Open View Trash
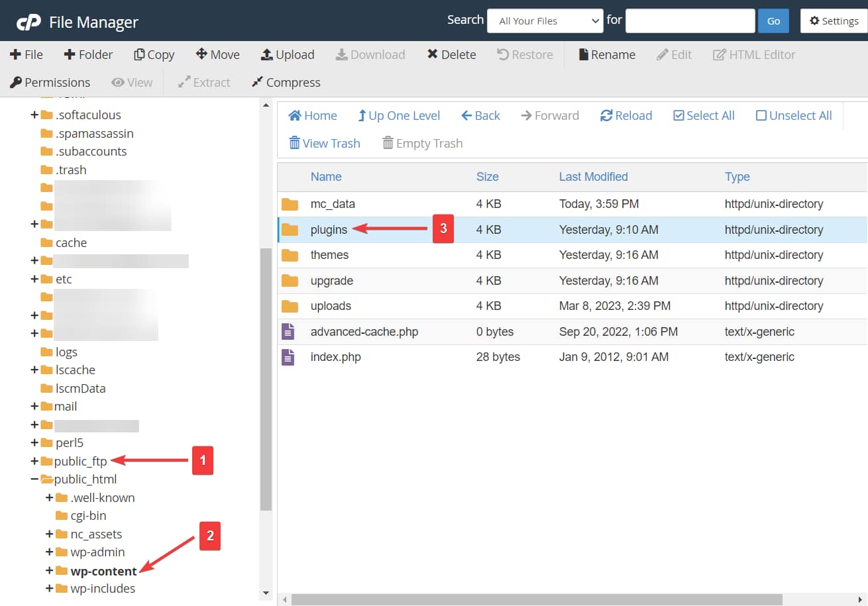The image size is (868, 606). (325, 143)
